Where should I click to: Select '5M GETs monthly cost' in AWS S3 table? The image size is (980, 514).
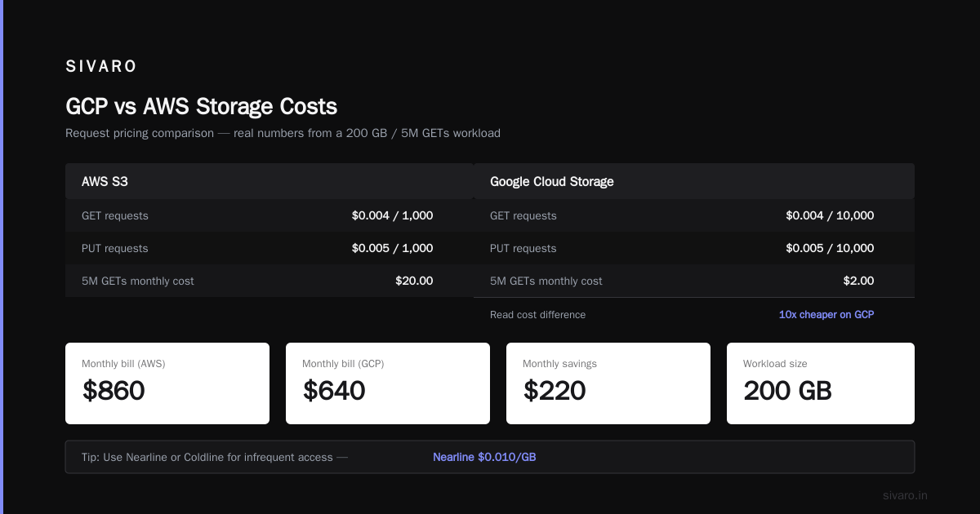(x=138, y=281)
